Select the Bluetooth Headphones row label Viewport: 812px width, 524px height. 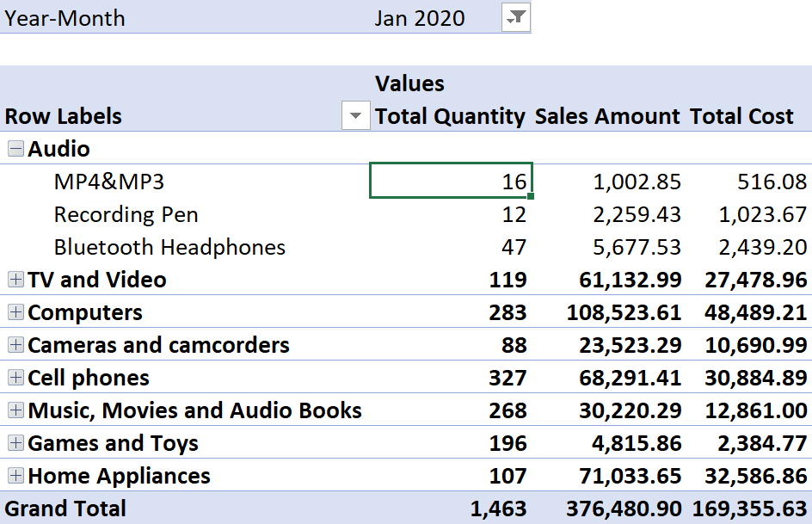(x=169, y=247)
